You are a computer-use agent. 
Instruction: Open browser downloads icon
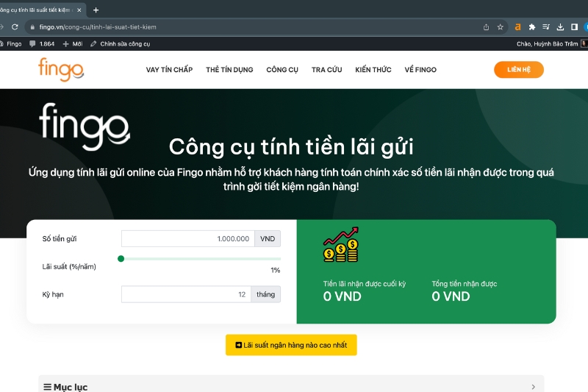point(560,27)
